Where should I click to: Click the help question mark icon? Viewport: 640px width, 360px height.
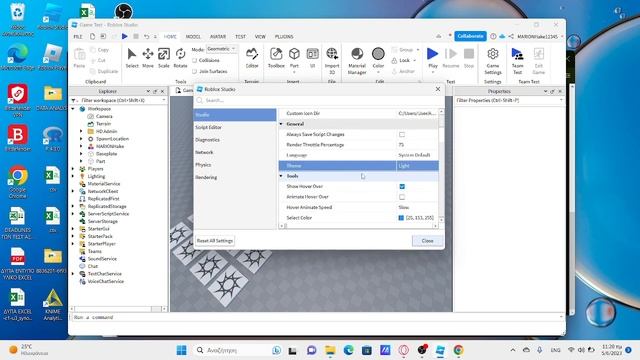493,36
